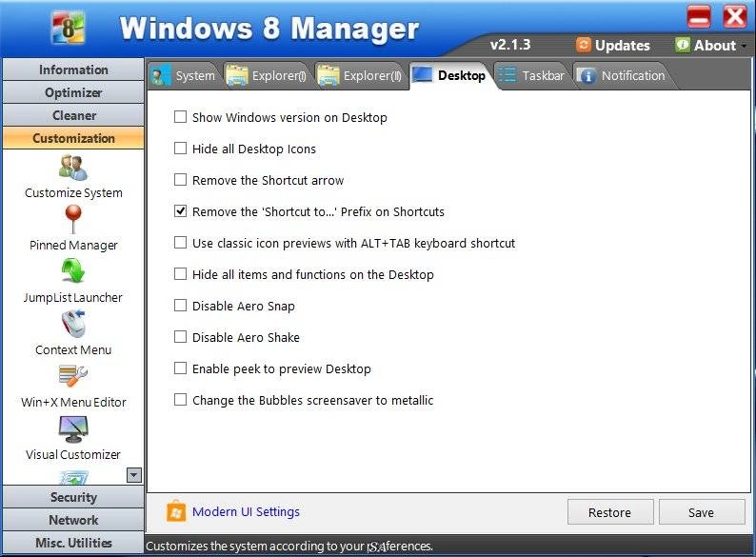Open Win+X Menu Editor icon
756x557 pixels.
[x=73, y=376]
